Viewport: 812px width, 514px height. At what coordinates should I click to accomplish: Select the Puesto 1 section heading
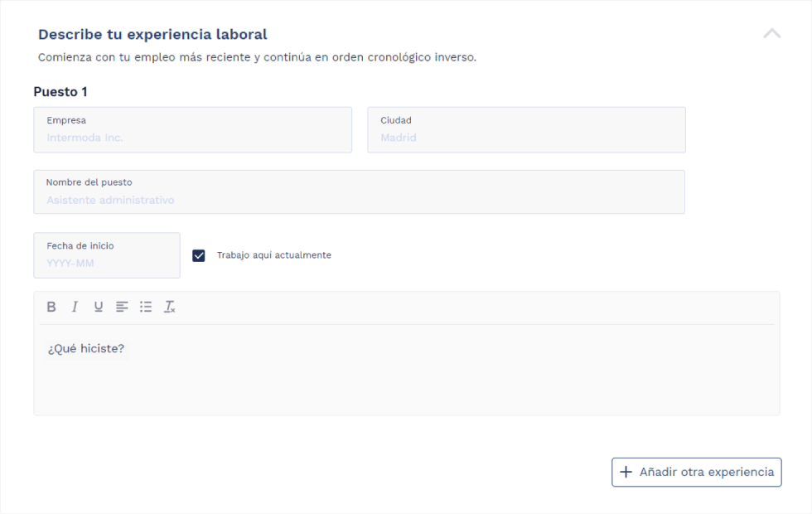[x=60, y=91]
